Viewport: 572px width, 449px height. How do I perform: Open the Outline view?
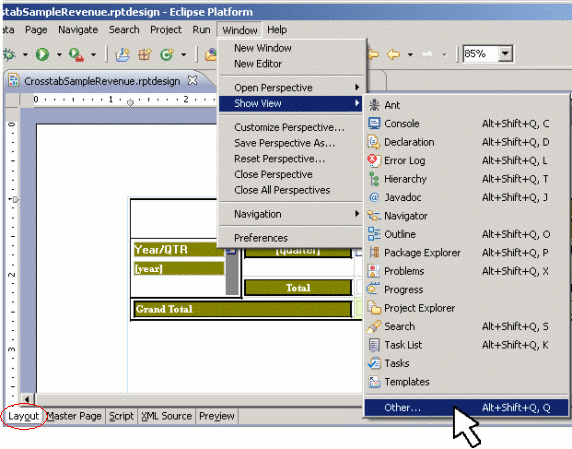466,234
